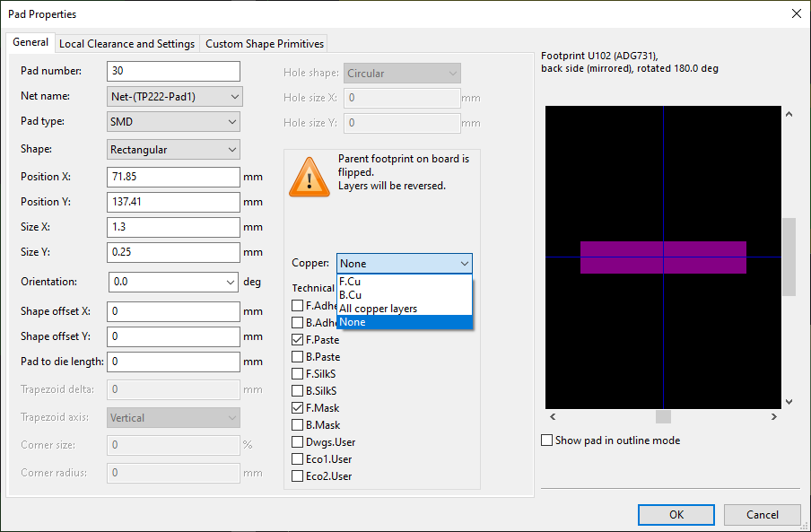Enable the Eco1.User checkbox
The image size is (811, 532).
tap(297, 458)
